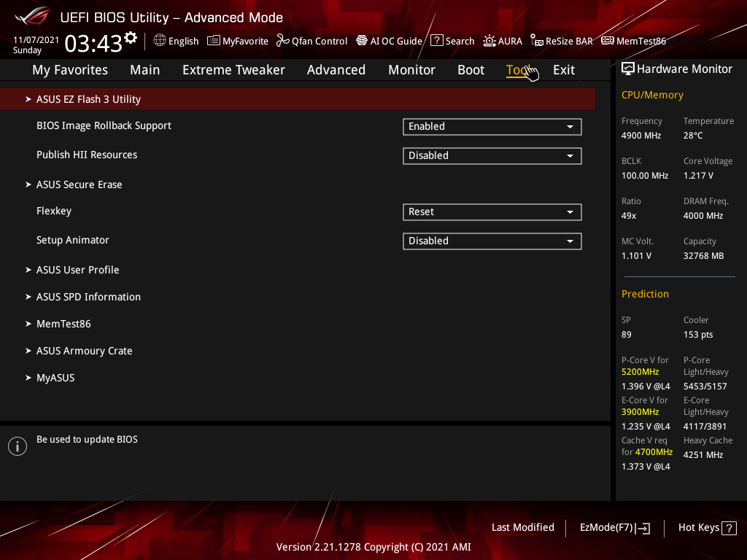Click the Hot Keys question mark icon
The width and height of the screenshot is (747, 560).
pos(729,528)
